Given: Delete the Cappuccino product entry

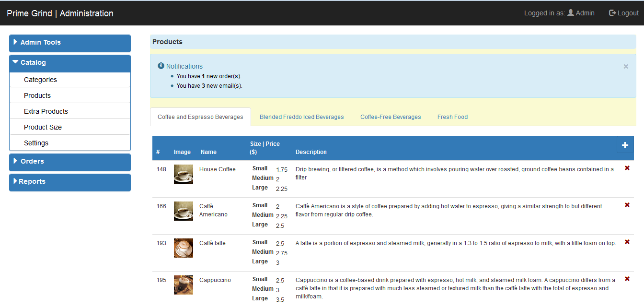Looking at the screenshot, I should (x=627, y=279).
